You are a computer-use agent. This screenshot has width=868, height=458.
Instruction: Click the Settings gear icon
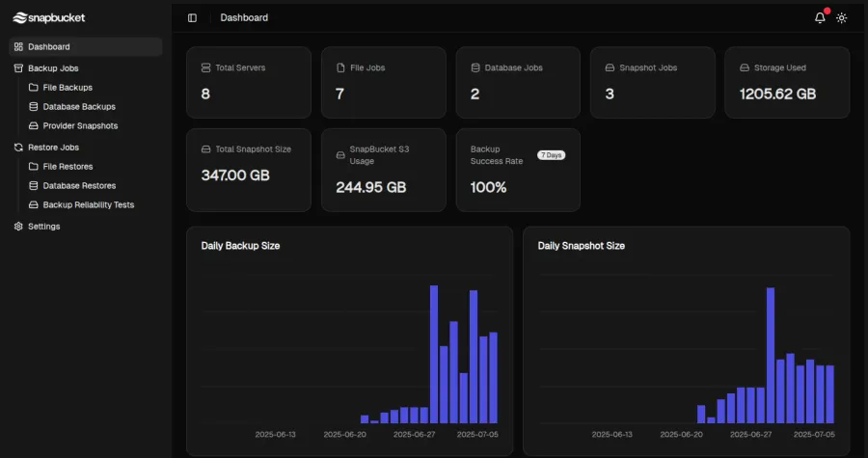pyautogui.click(x=18, y=227)
